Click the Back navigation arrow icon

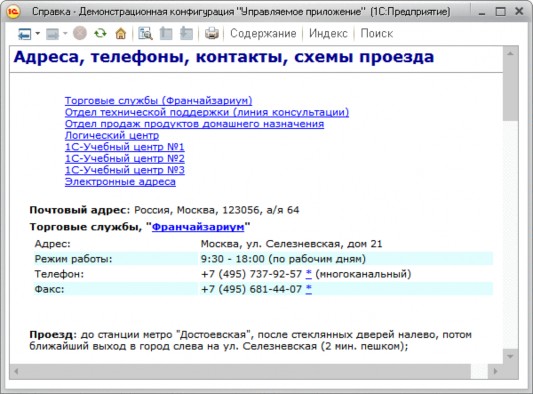click(x=24, y=34)
